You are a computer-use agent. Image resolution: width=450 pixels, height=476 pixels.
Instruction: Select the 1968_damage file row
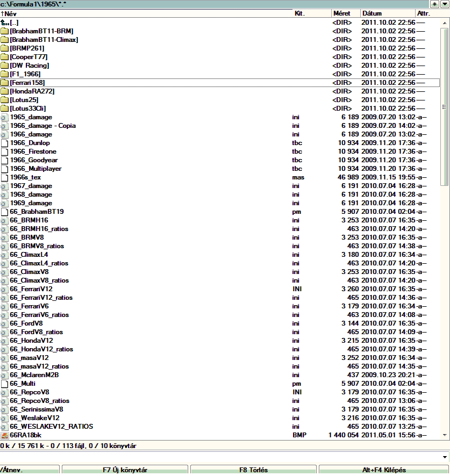pyautogui.click(x=220, y=194)
